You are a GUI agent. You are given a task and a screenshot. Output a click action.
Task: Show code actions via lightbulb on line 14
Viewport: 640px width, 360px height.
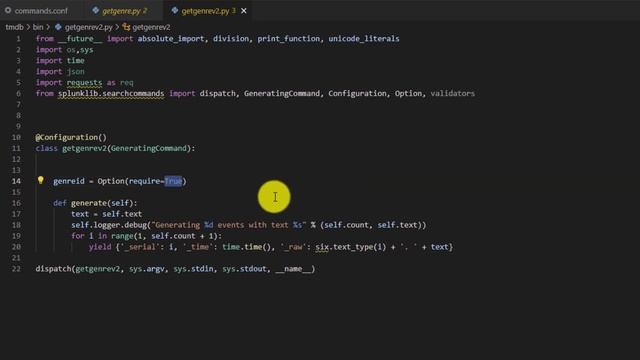pos(40,180)
